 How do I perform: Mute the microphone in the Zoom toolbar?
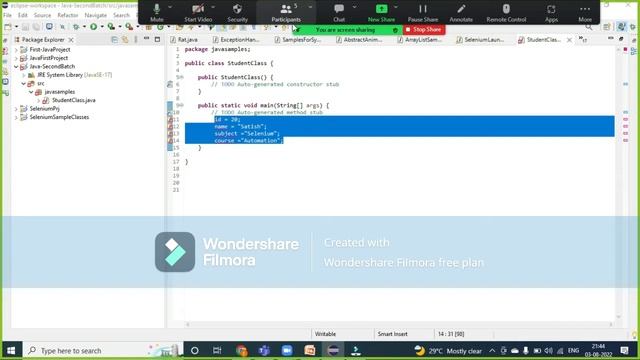[x=157, y=12]
